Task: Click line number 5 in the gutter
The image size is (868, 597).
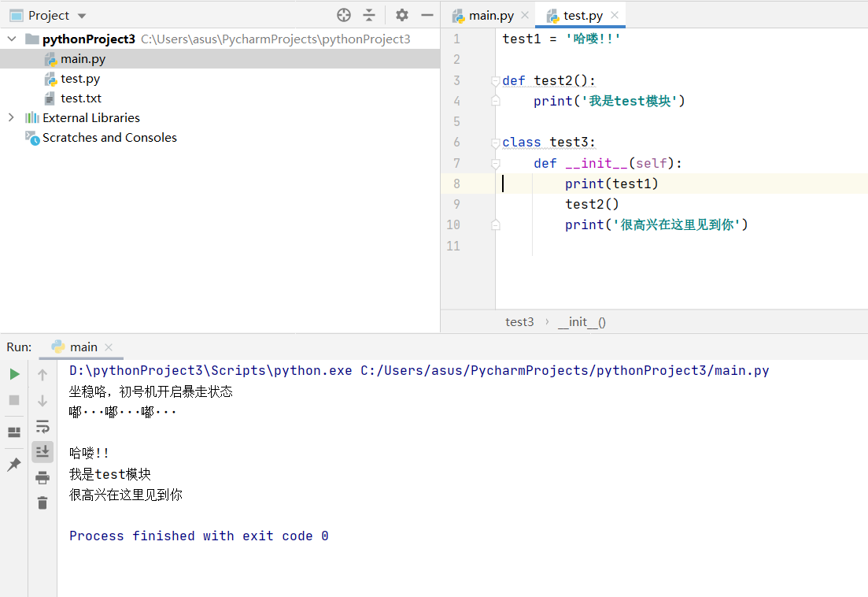Action: [456, 122]
